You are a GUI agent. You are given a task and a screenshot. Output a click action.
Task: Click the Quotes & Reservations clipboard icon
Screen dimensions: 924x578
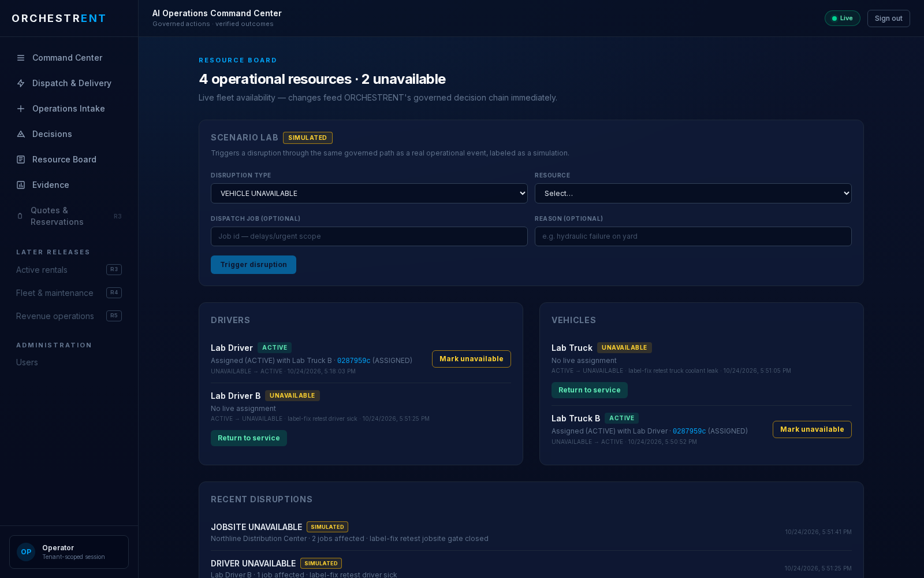[20, 216]
